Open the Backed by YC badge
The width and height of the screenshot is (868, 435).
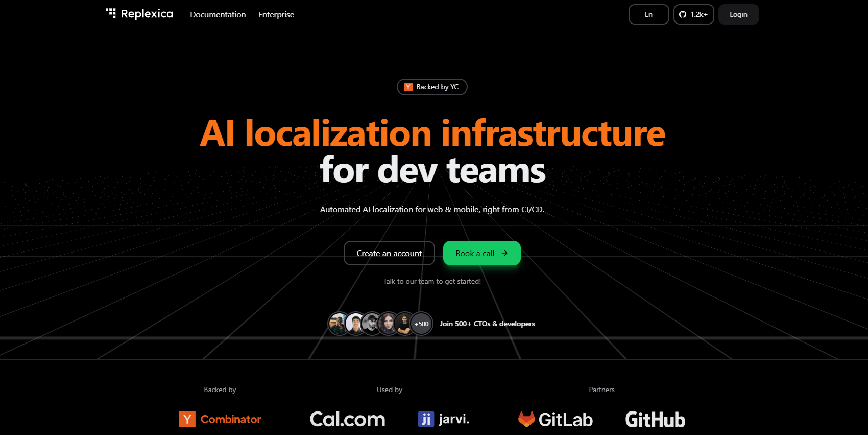pos(432,87)
